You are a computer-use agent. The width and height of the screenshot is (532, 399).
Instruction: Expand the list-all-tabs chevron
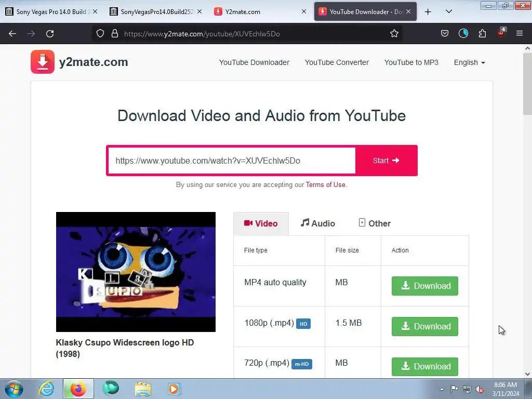coord(448,12)
